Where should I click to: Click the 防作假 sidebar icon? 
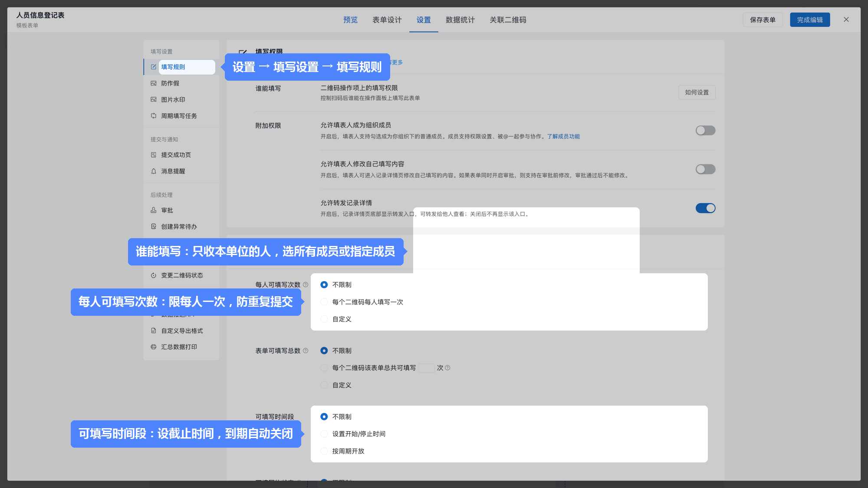[154, 83]
